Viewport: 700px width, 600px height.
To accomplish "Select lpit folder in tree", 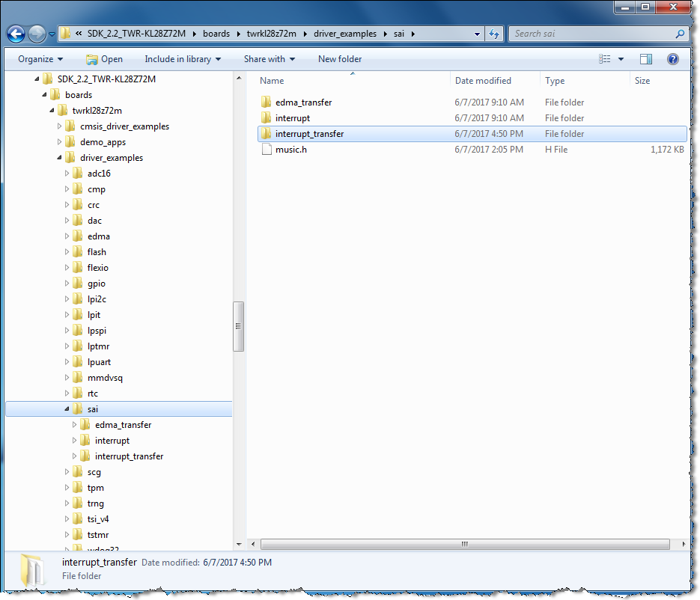I will coord(94,315).
